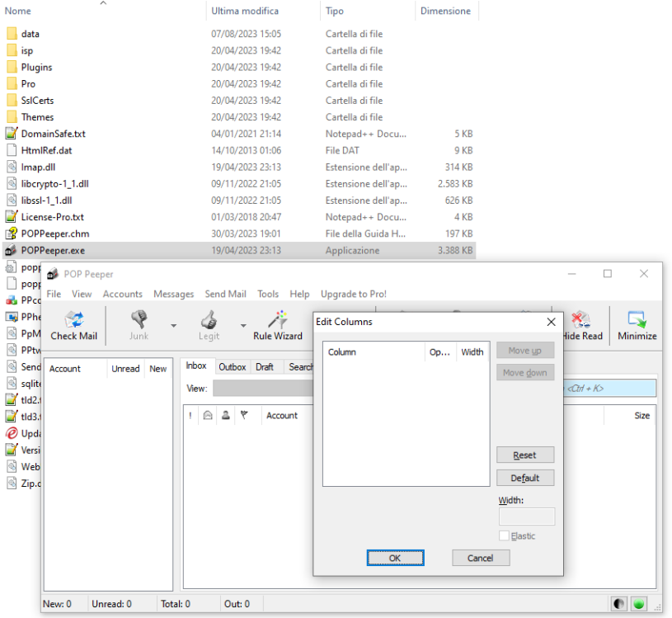Click the Width column header in Edit Columns
The image size is (672, 618).
(472, 351)
